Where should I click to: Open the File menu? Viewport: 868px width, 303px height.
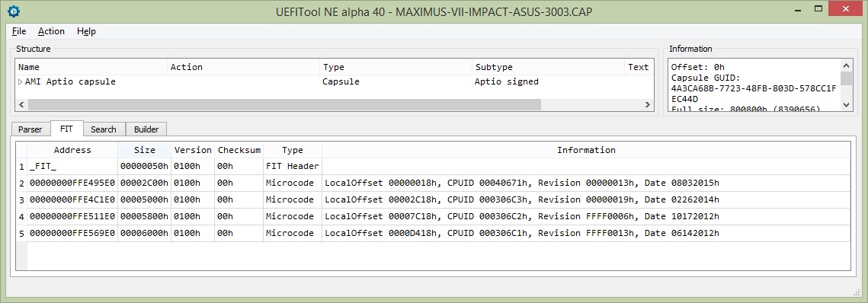[19, 31]
